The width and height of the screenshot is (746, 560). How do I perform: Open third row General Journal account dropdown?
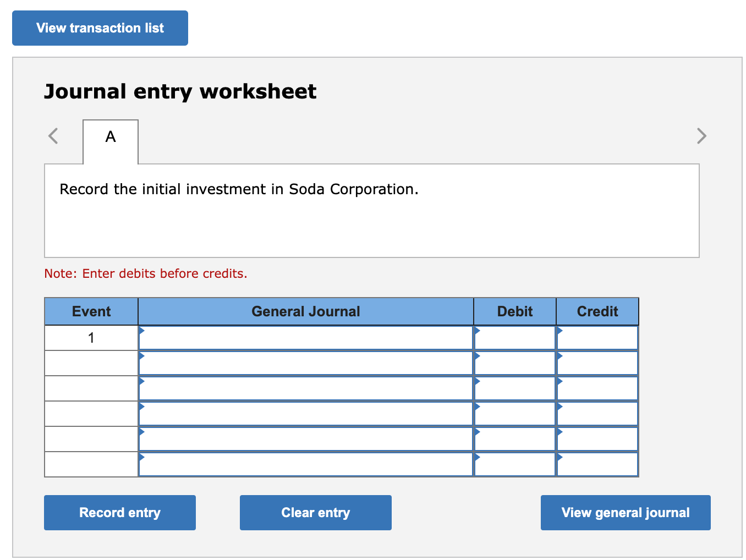coord(306,388)
